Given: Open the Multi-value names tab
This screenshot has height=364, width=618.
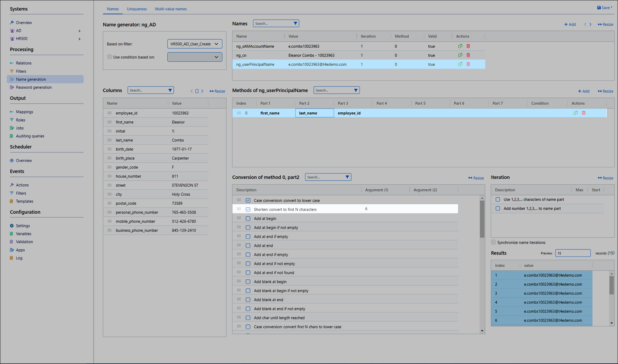Looking at the screenshot, I should (171, 9).
